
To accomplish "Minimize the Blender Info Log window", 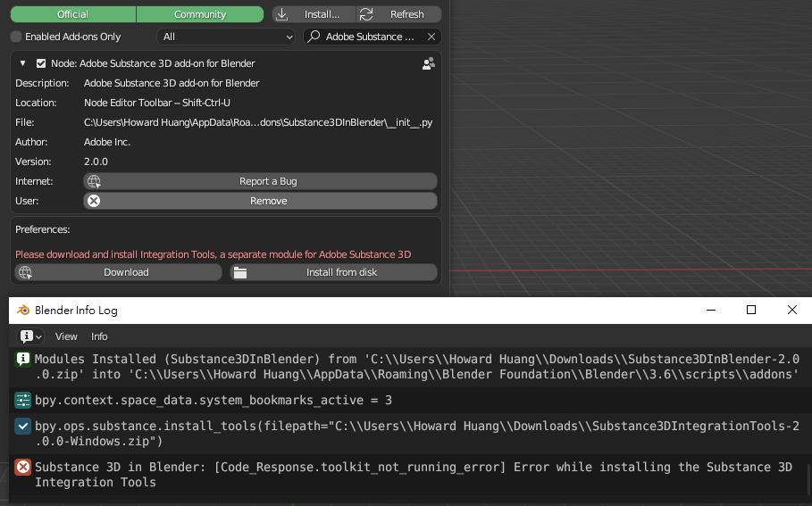I will click(x=711, y=310).
